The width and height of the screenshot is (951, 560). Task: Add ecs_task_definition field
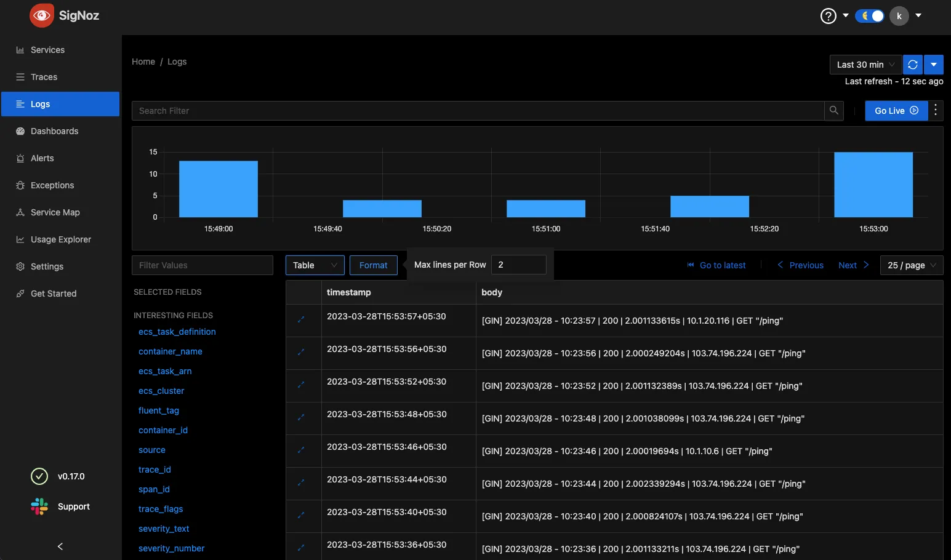(177, 332)
